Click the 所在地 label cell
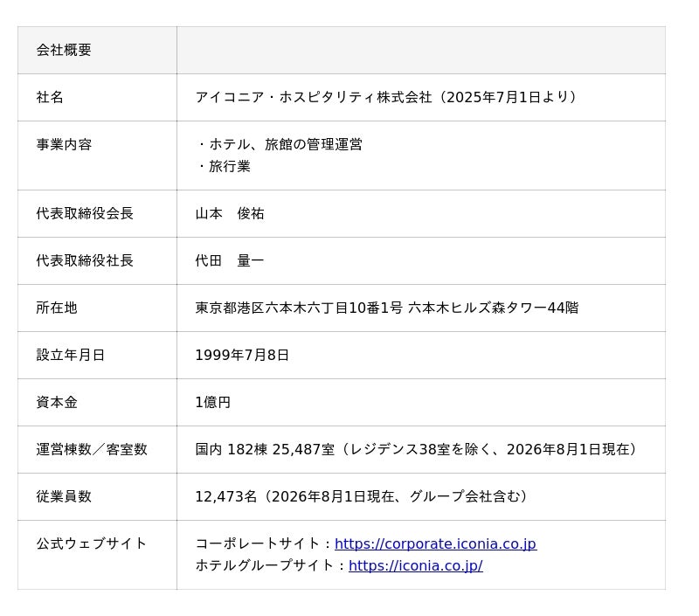Image resolution: width=699 pixels, height=616 pixels. 97,308
